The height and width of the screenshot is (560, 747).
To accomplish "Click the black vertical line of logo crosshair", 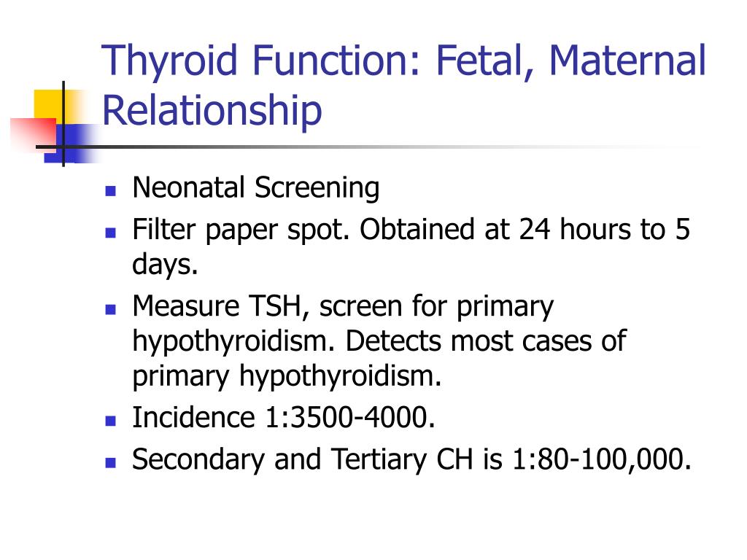I will pos(63,124).
